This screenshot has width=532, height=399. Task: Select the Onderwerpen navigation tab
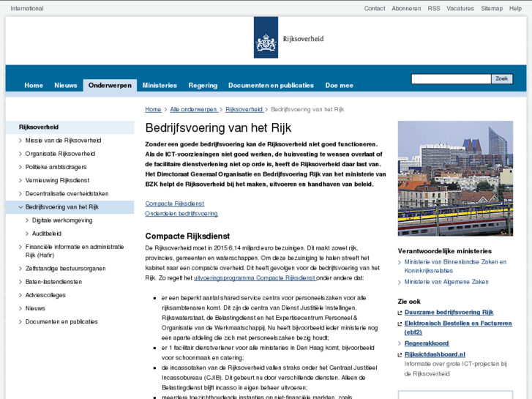coord(110,85)
